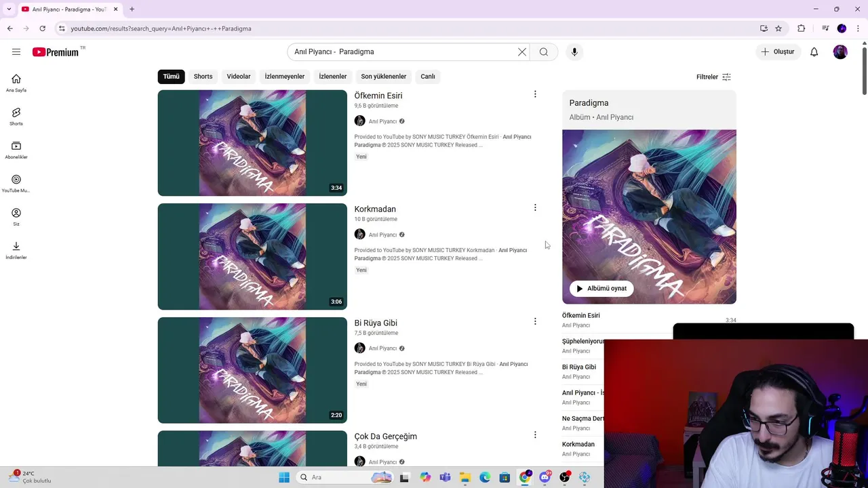Viewport: 868px width, 488px height.
Task: Open the Filtreler filter panel
Action: pos(713,77)
